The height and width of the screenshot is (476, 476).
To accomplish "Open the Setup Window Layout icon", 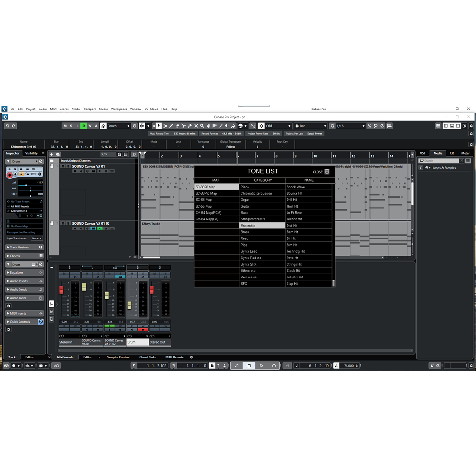I will coord(465,126).
